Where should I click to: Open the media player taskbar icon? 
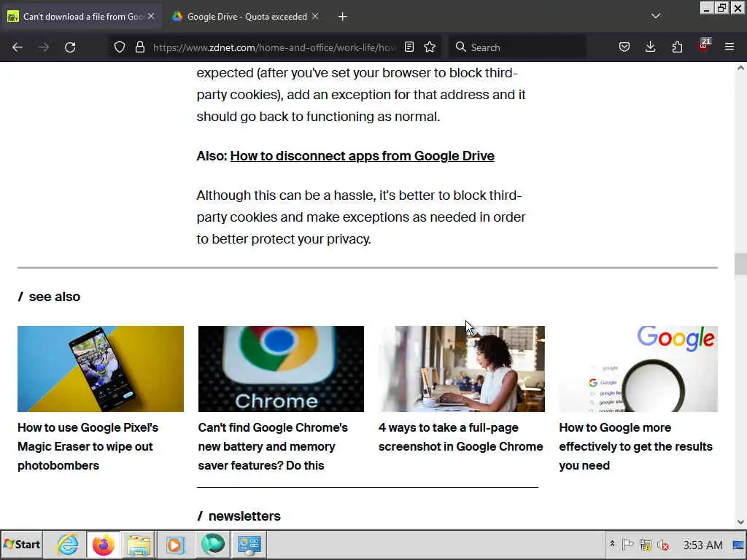(x=175, y=545)
